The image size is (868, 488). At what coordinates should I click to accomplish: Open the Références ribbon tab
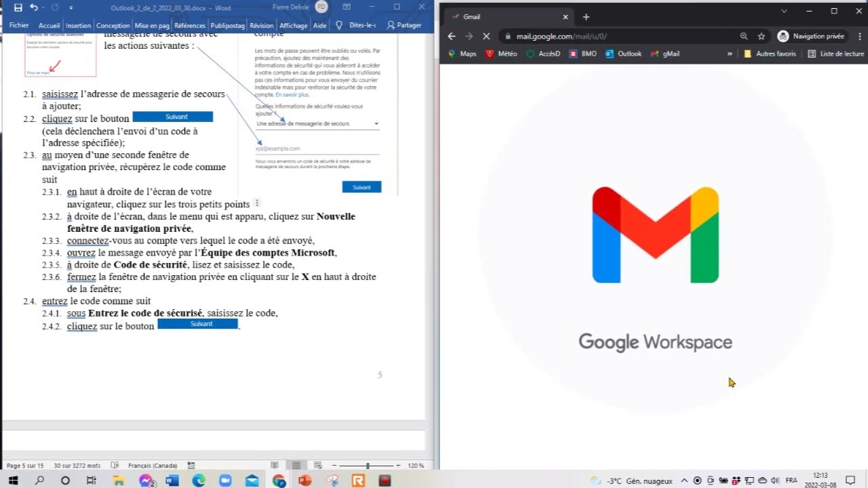pos(190,25)
